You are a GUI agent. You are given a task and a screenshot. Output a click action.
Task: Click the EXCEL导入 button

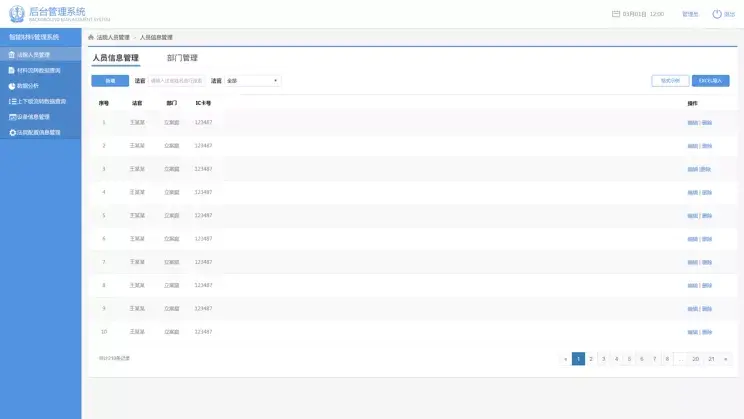pyautogui.click(x=711, y=80)
